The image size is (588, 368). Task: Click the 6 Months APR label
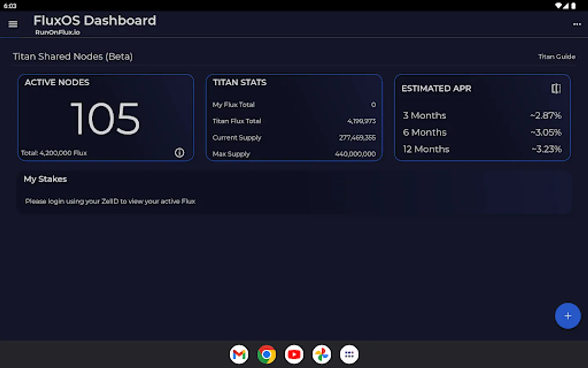click(425, 132)
